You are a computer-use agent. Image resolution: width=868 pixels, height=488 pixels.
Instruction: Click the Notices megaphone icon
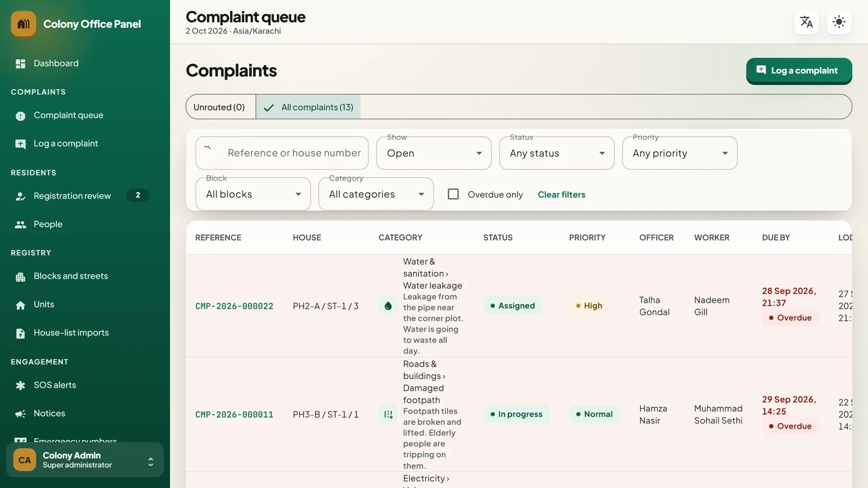pos(21,414)
